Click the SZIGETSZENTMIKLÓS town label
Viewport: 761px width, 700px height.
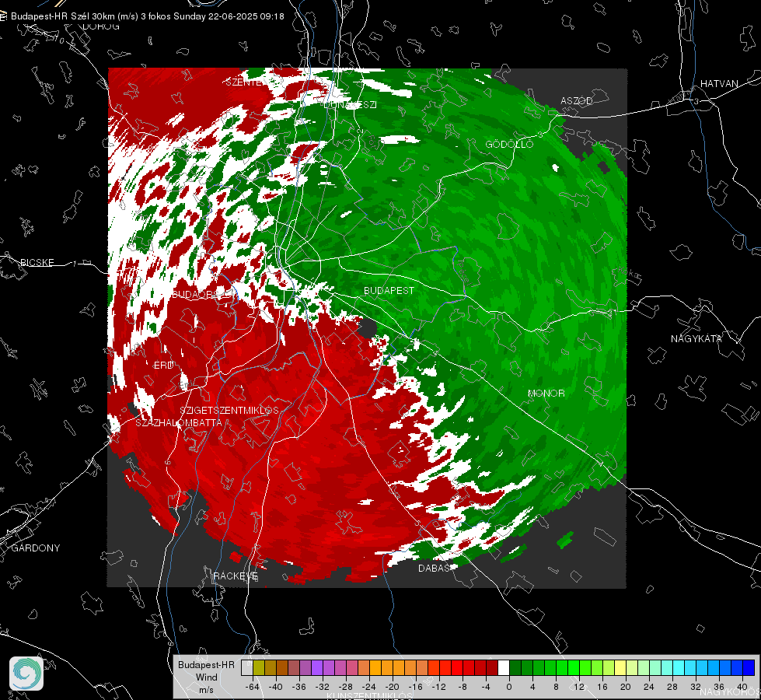[x=229, y=410]
